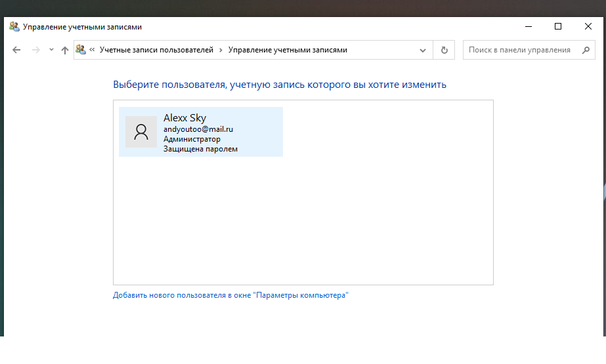Image resolution: width=606 pixels, height=364 pixels.
Task: Click 'Добавить нового пользователя' link
Action: (230, 296)
